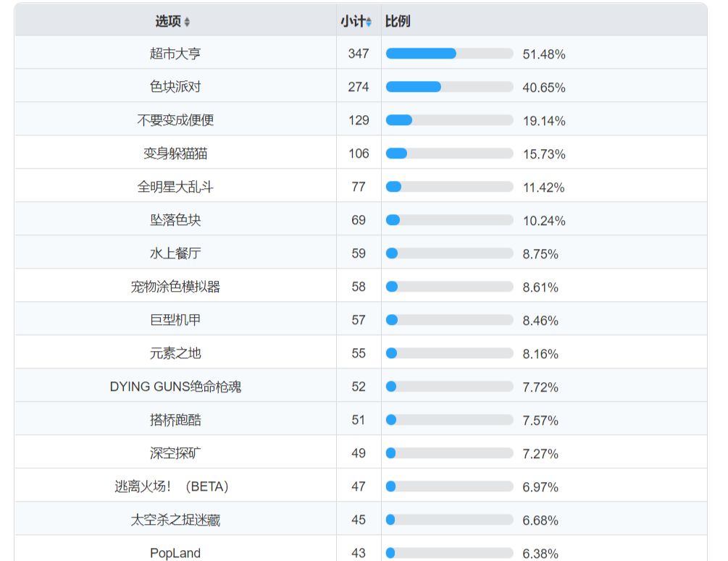Image resolution: width=728 pixels, height=561 pixels.
Task: Click the 元素之地 progress bar
Action: (x=449, y=353)
